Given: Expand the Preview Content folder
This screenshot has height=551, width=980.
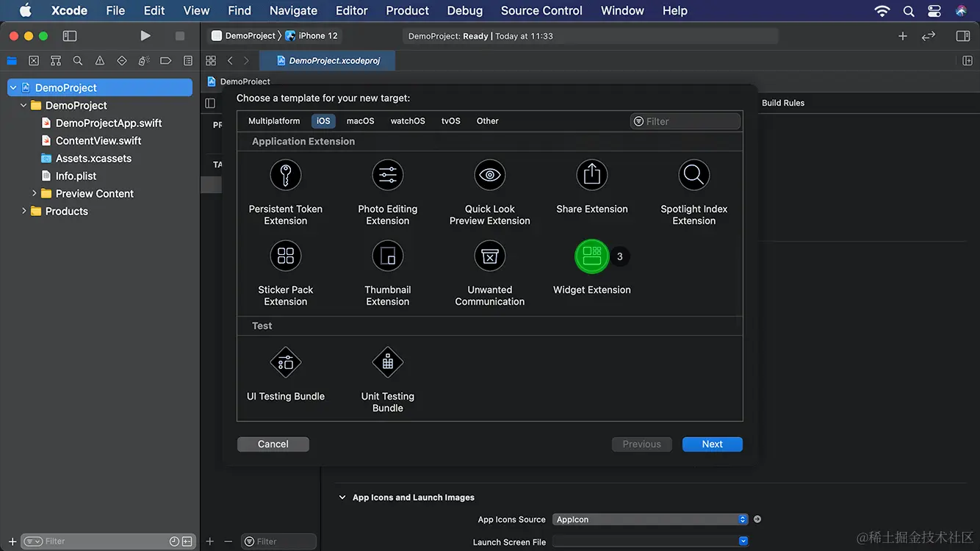Looking at the screenshot, I should click(x=34, y=193).
